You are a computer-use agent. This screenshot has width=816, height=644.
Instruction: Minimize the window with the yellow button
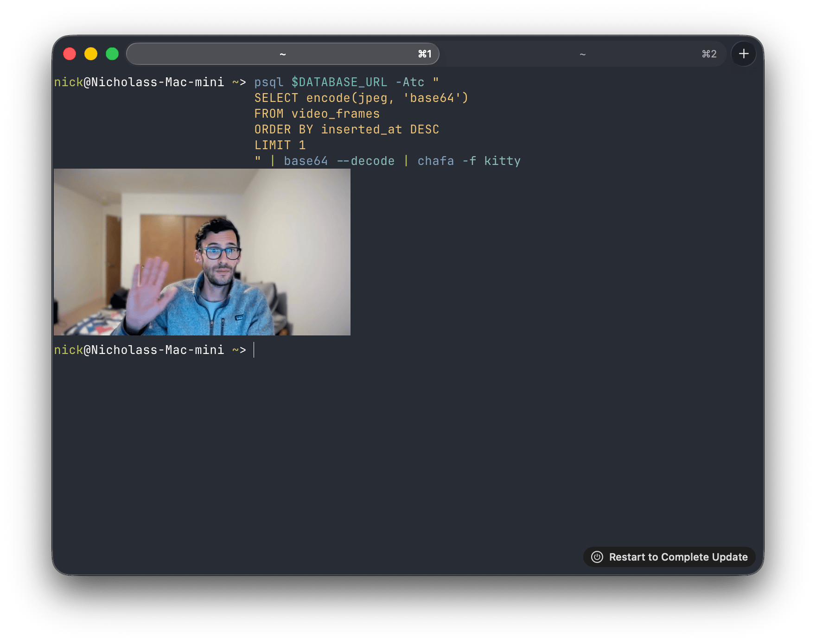[x=90, y=54]
